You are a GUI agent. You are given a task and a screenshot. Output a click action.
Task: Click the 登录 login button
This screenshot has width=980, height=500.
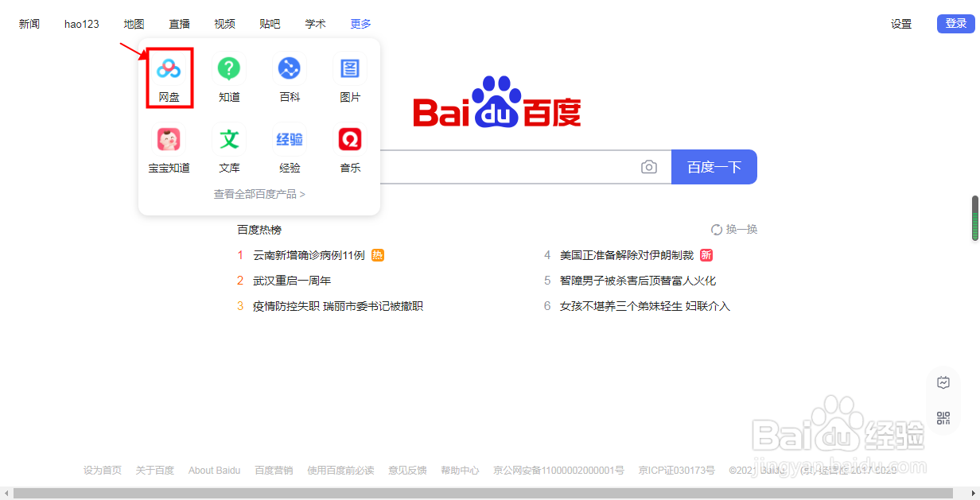coord(955,24)
